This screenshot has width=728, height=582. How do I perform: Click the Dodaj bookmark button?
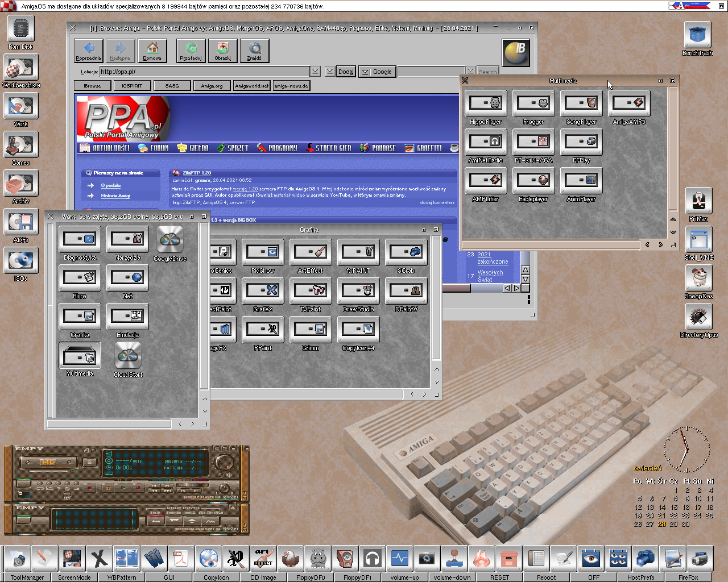pos(346,72)
